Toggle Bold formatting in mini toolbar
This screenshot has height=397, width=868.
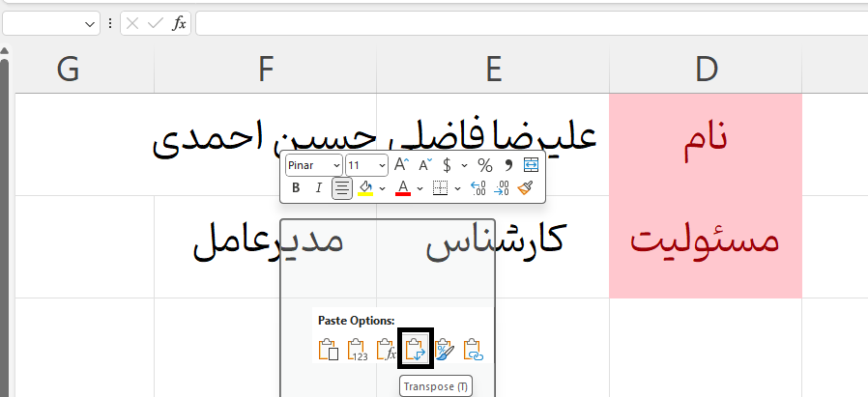tap(296, 188)
